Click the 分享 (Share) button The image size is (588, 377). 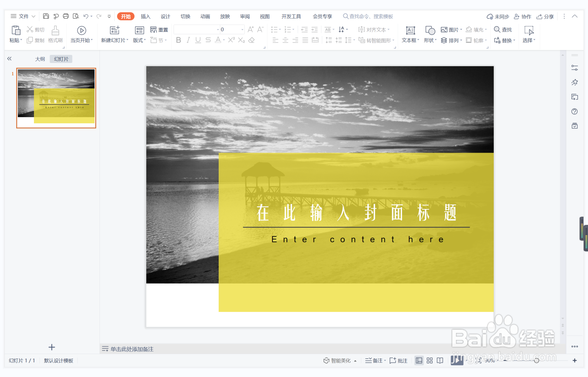click(545, 16)
